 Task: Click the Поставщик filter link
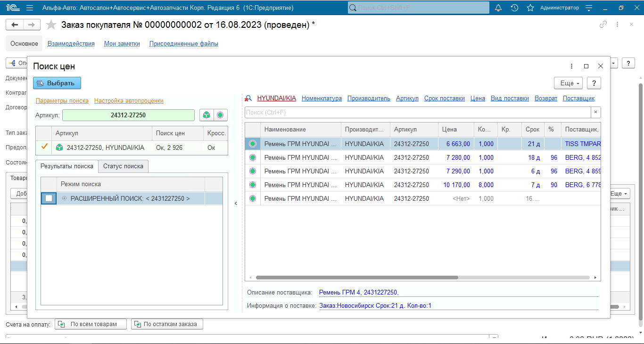(x=578, y=98)
